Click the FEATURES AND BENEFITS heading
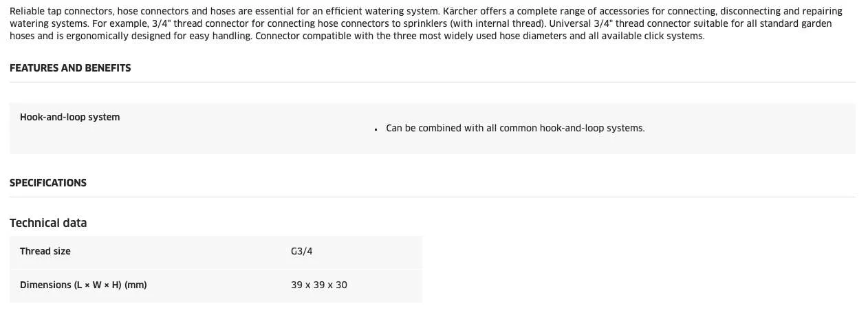The height and width of the screenshot is (326, 868). [70, 68]
